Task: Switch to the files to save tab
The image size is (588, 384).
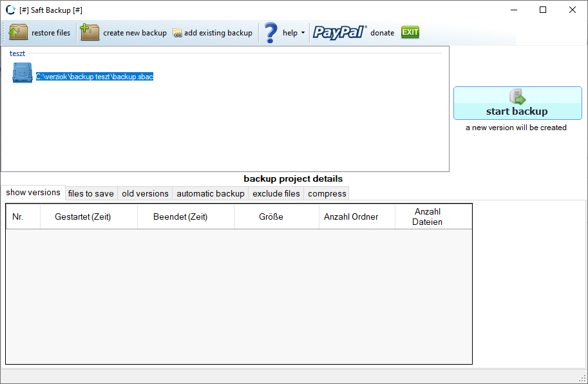Action: point(91,193)
